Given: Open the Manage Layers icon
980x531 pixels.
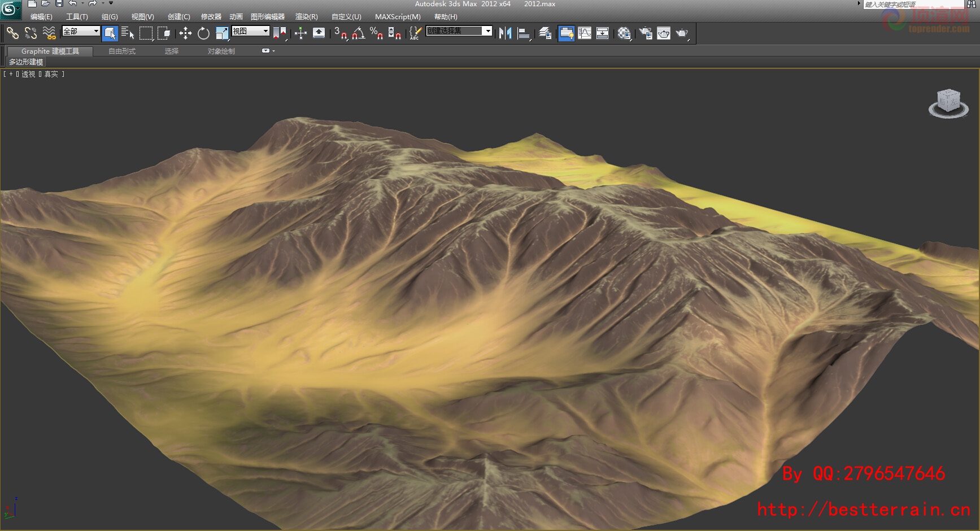Looking at the screenshot, I should 545,33.
